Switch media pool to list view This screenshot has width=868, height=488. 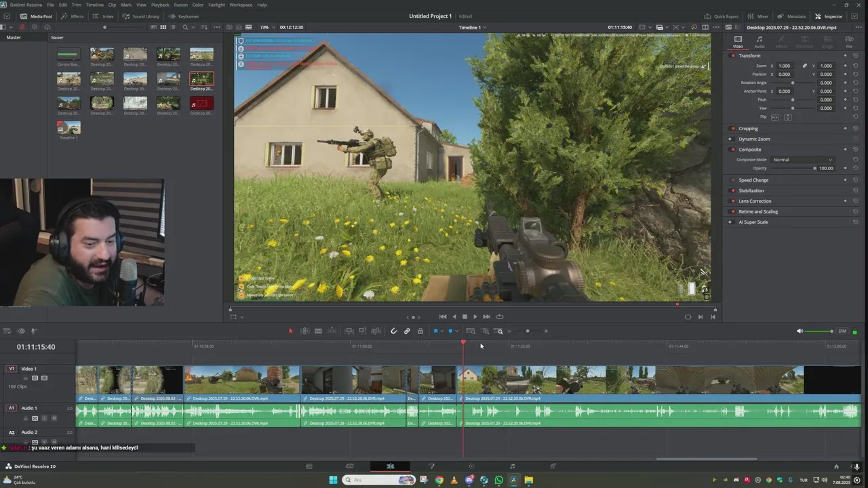pyautogui.click(x=174, y=27)
